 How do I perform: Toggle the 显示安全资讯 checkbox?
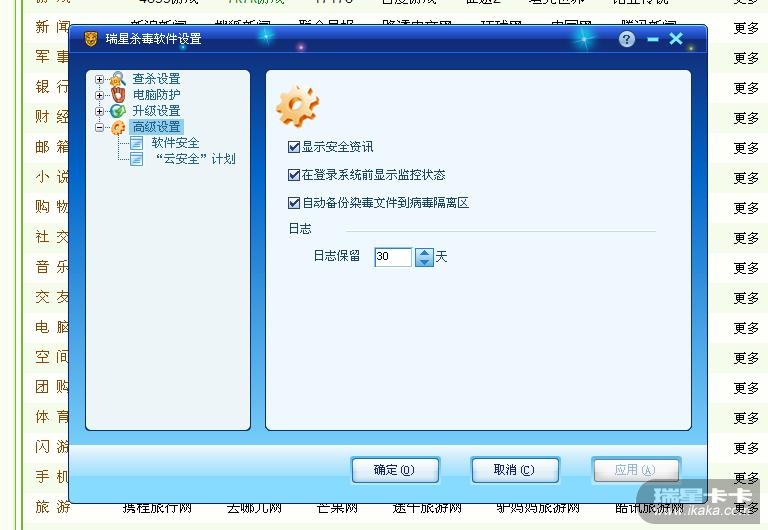[x=294, y=147]
